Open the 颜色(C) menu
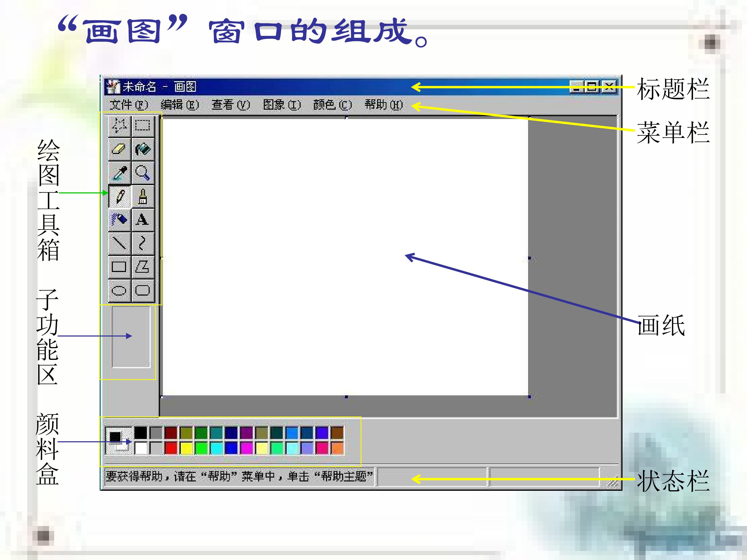Viewport: 747px width, 560px height. click(x=333, y=105)
